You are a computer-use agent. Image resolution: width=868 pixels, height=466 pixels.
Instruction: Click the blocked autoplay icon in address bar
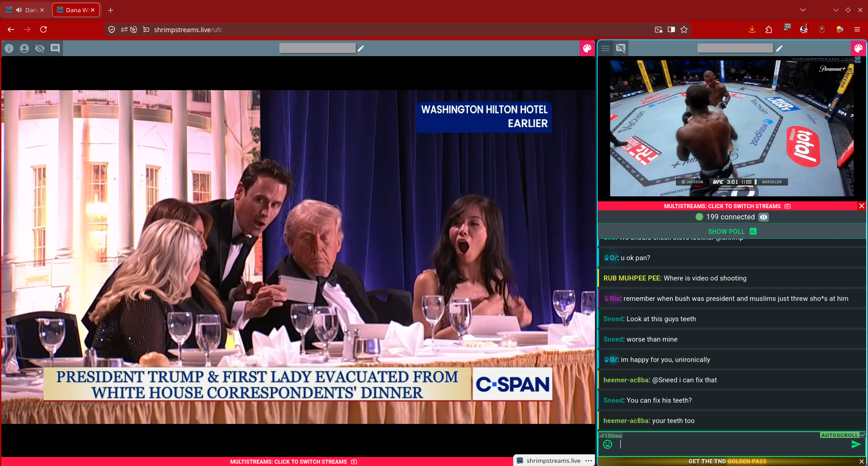(x=133, y=29)
